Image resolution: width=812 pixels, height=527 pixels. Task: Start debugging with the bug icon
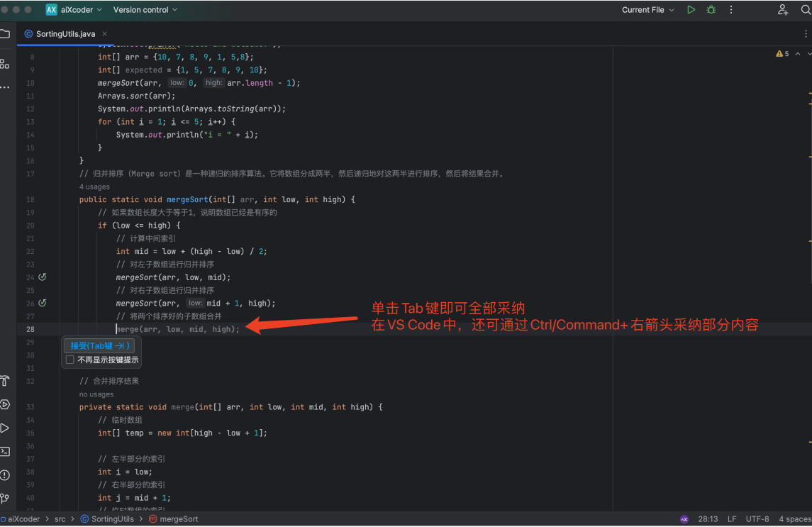(711, 10)
